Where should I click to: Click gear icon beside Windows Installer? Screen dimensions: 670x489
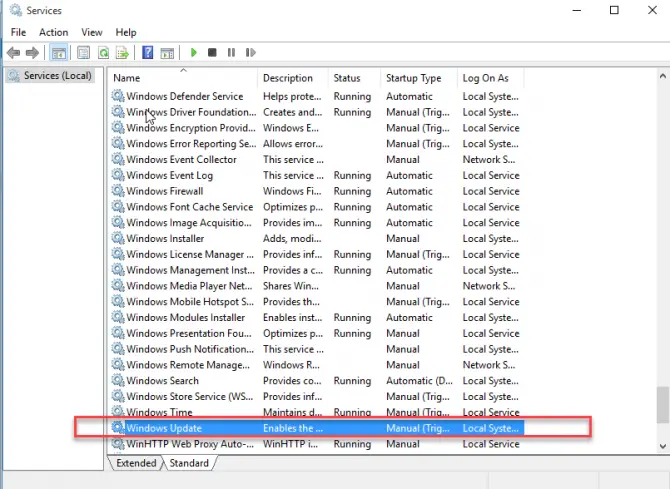pos(118,238)
